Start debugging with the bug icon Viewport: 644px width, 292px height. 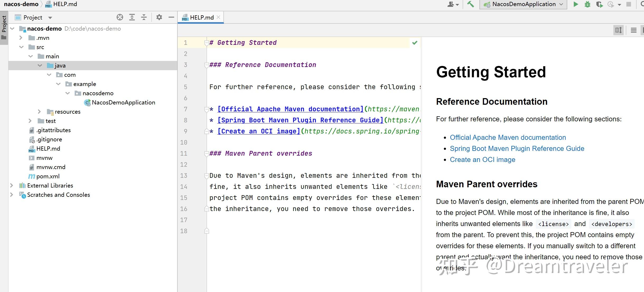coord(587,4)
